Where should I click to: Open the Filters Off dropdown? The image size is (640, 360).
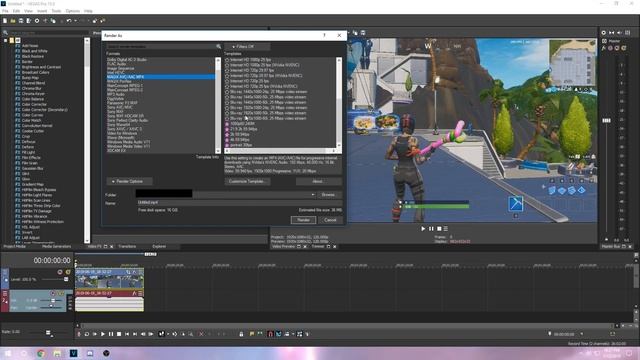tap(247, 47)
